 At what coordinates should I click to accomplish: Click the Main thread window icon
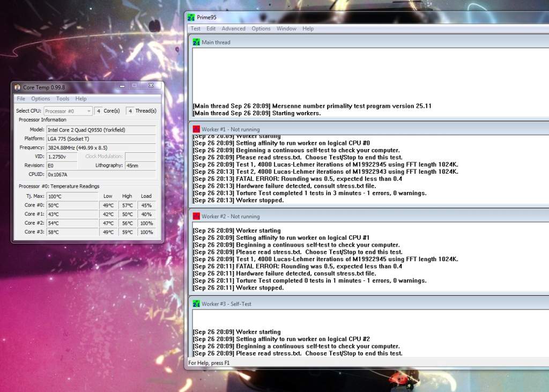pos(196,42)
